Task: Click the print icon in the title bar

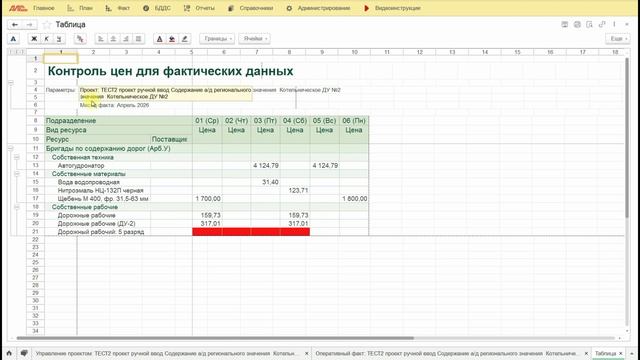Action: point(577,24)
